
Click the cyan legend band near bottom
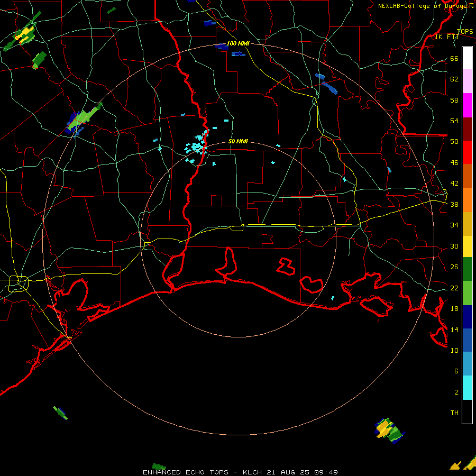coord(467,388)
